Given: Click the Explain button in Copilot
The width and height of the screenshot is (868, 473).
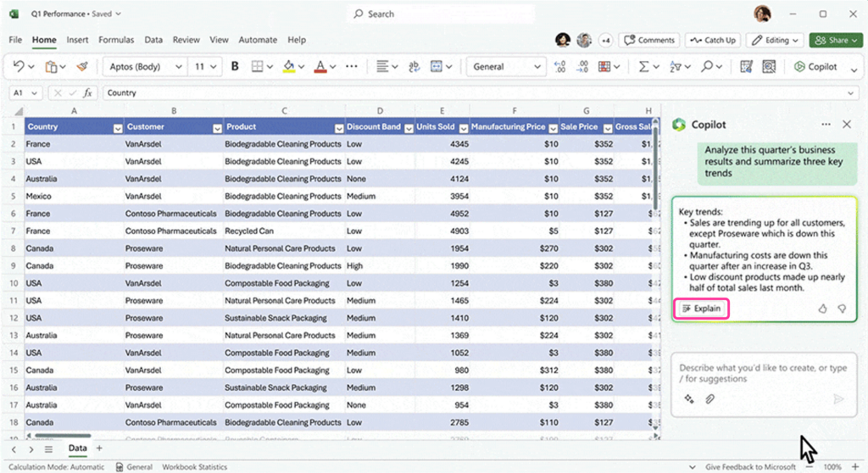Looking at the screenshot, I should click(x=701, y=309).
